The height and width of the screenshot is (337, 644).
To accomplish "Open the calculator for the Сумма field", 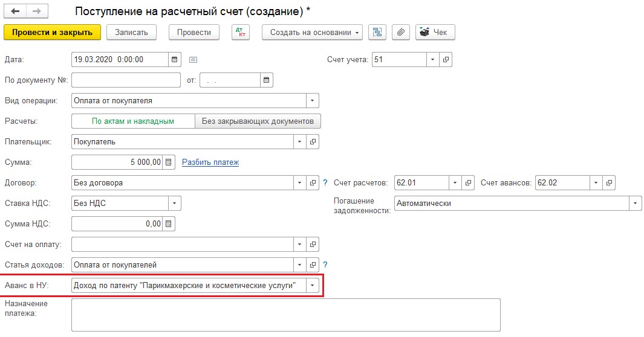I will (169, 162).
